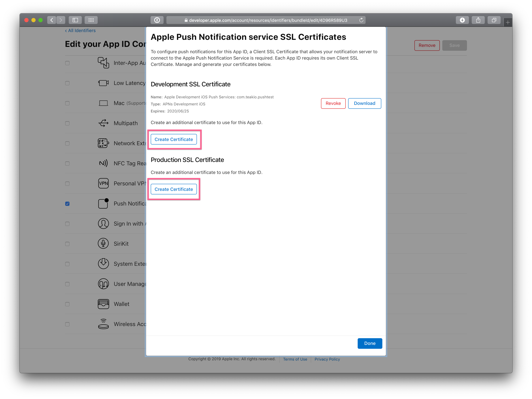Go back to All Identifiers
This screenshot has height=399, width=532.
pyautogui.click(x=80, y=30)
